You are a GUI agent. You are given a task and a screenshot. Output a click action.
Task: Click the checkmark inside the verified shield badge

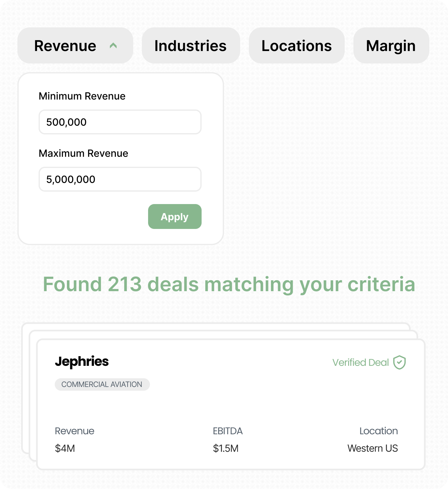click(x=399, y=362)
